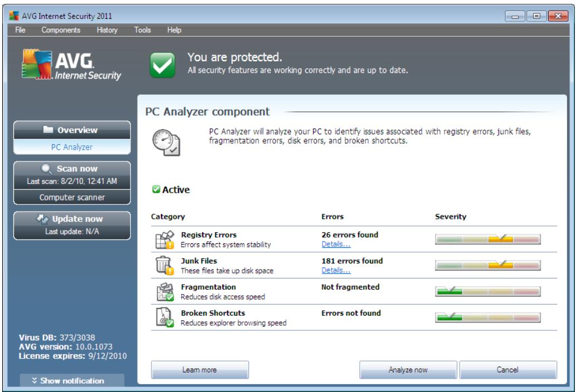Select PC Analyzer in the sidebar
Screen dimensions: 576x392
(x=72, y=147)
